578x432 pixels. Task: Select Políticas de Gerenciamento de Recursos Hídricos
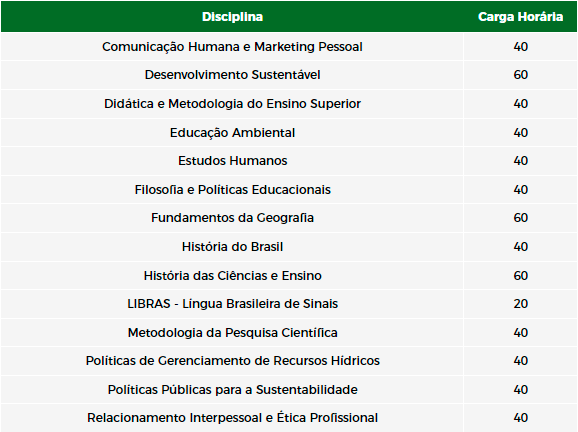pos(232,360)
